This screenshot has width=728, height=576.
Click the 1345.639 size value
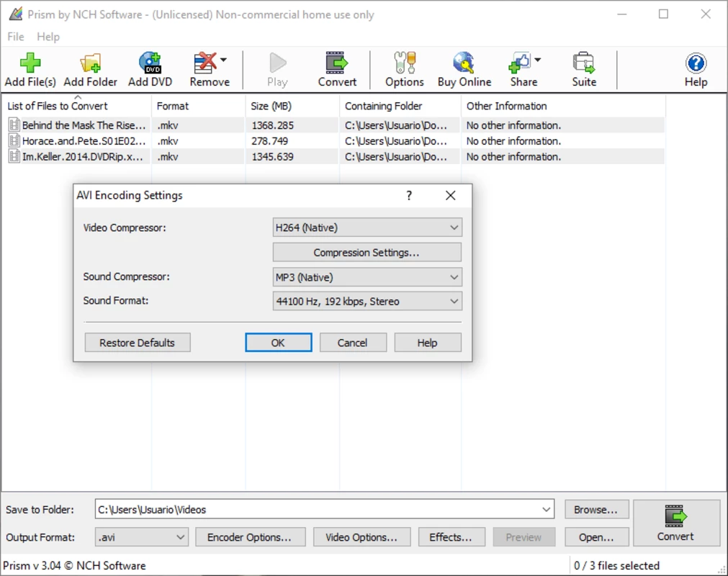(272, 157)
